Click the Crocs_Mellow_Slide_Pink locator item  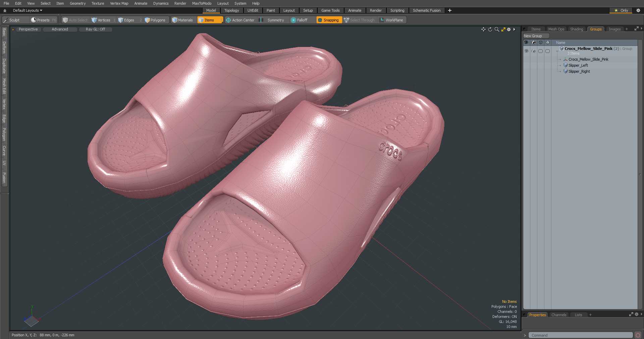[x=588, y=59]
